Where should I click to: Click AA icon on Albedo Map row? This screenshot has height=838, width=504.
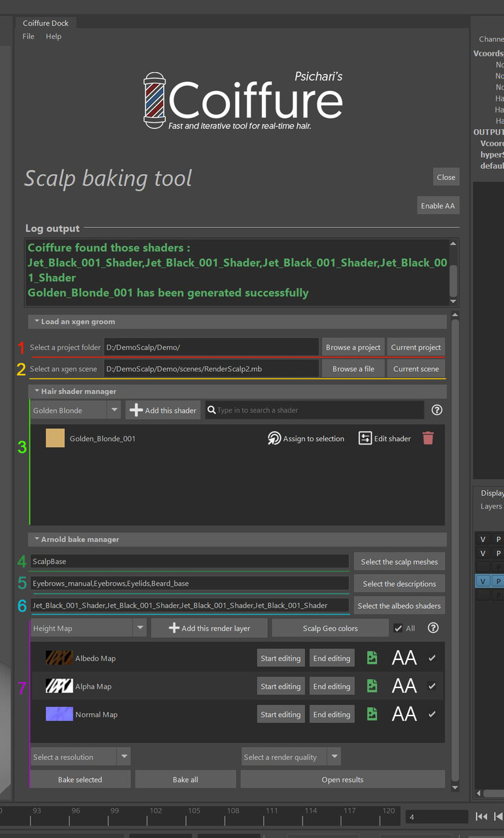click(x=404, y=658)
